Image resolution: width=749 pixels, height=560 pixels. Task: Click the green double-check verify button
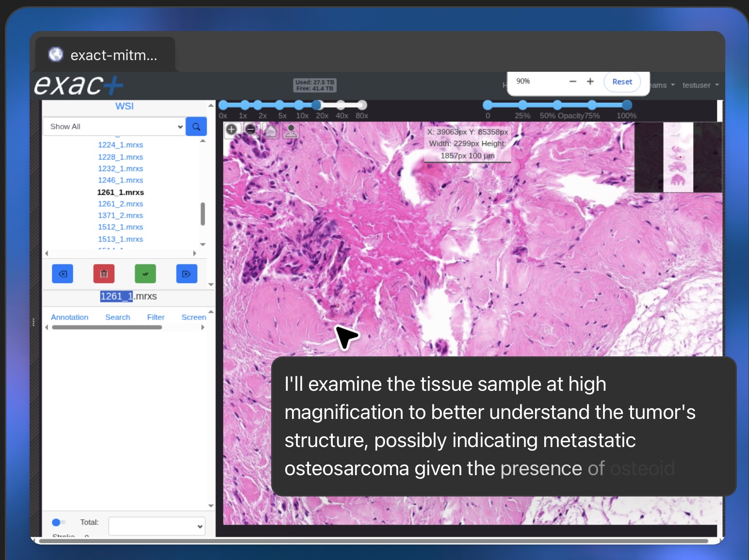pos(145,273)
